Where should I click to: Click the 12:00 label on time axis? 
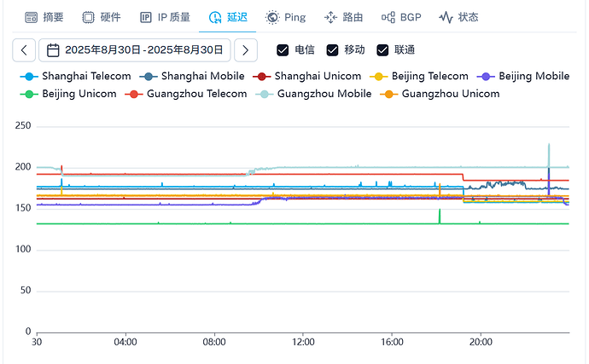click(x=303, y=342)
